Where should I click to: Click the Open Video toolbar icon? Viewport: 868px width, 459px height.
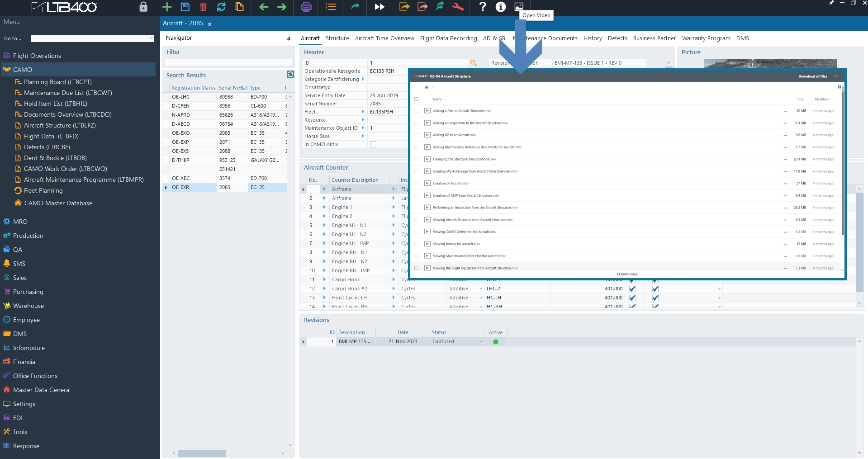click(519, 7)
